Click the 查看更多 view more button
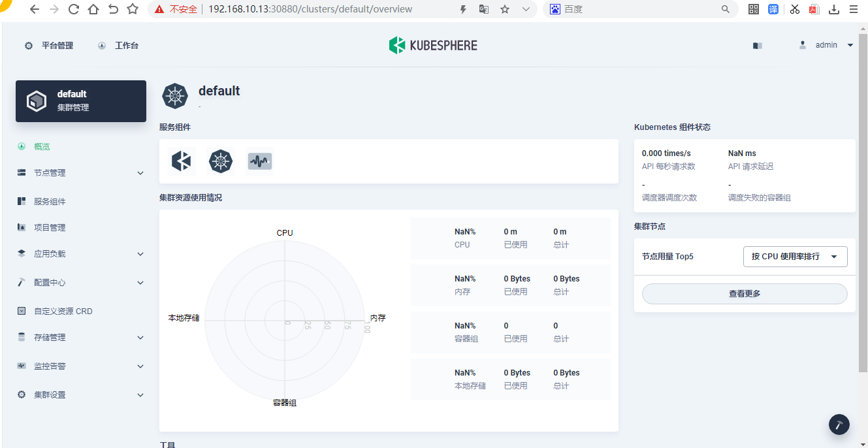 [745, 294]
